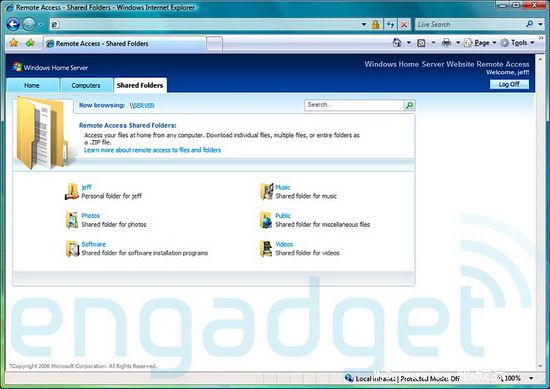The height and width of the screenshot is (389, 550).
Task: Click the scrollbar down arrow
Action: 540,365
